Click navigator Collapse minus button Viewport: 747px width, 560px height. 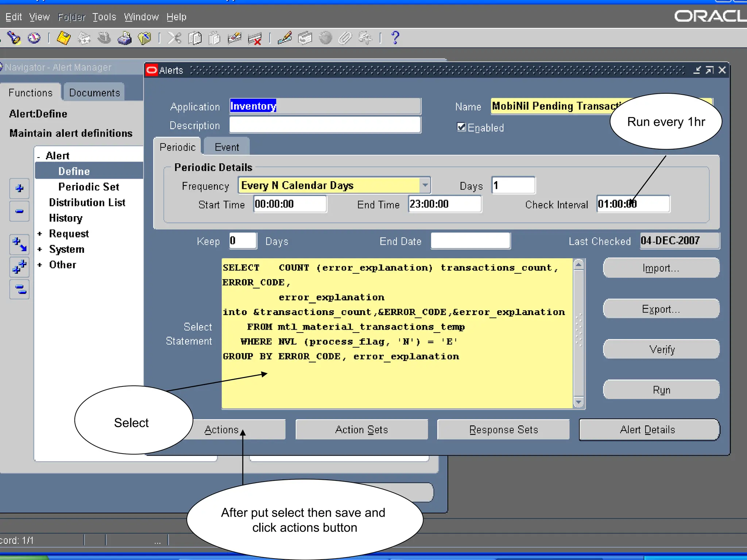[19, 211]
